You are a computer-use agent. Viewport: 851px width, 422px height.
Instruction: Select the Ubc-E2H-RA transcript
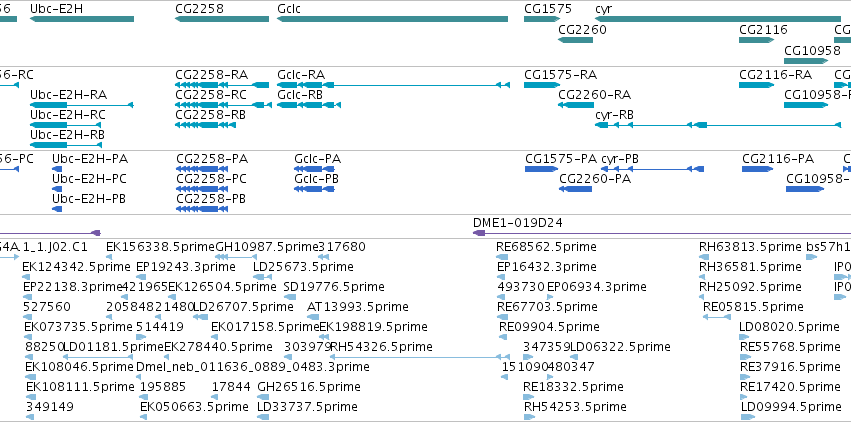[81, 105]
